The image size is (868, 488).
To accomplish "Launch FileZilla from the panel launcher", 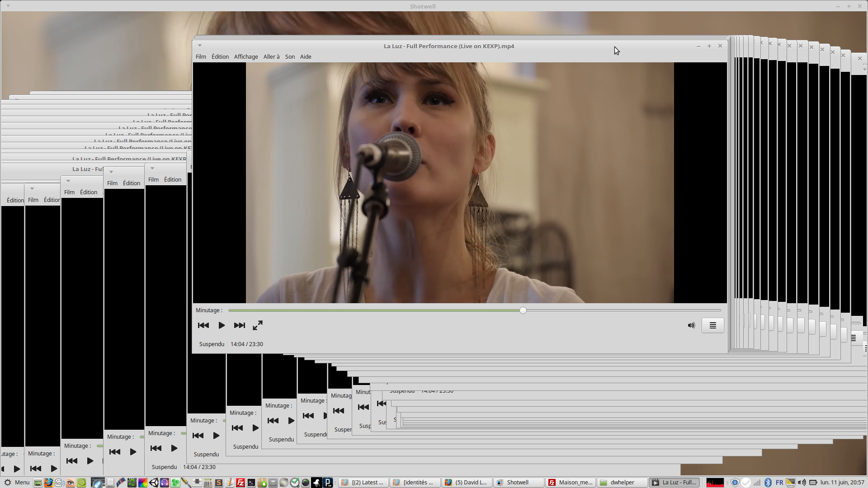I will coord(241,483).
